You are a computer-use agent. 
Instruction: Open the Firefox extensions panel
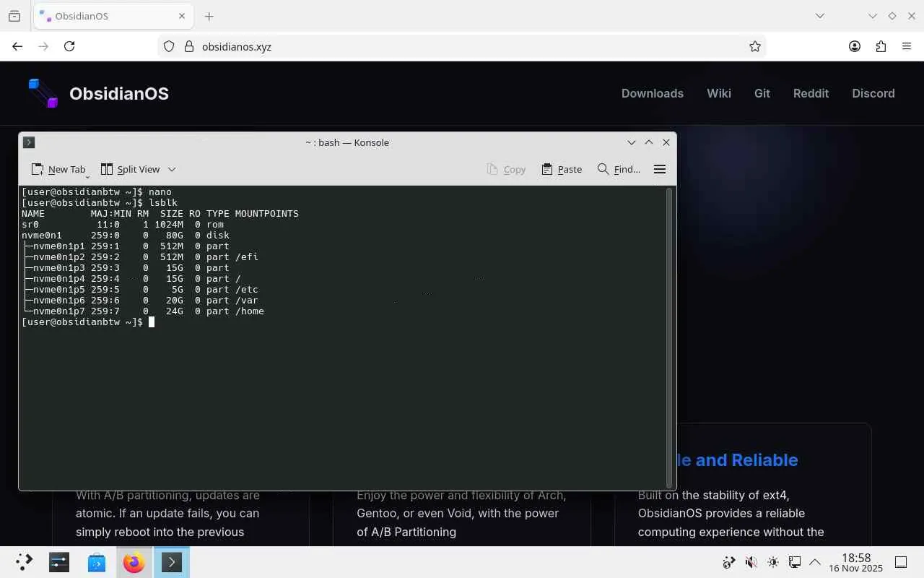(x=881, y=46)
